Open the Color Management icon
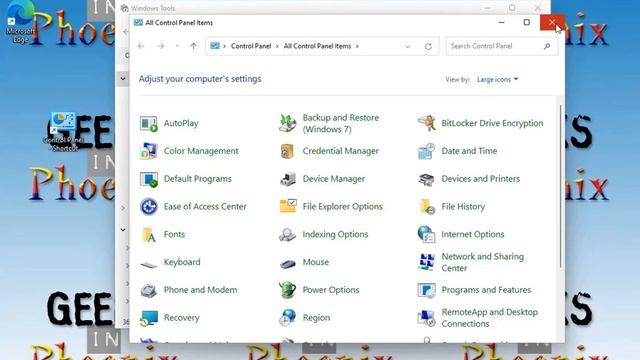 pos(149,151)
